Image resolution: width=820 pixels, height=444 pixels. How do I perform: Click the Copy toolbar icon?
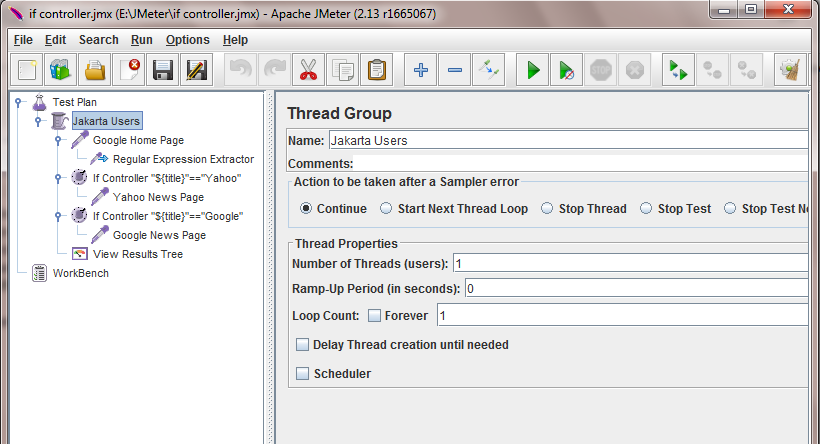(x=343, y=70)
